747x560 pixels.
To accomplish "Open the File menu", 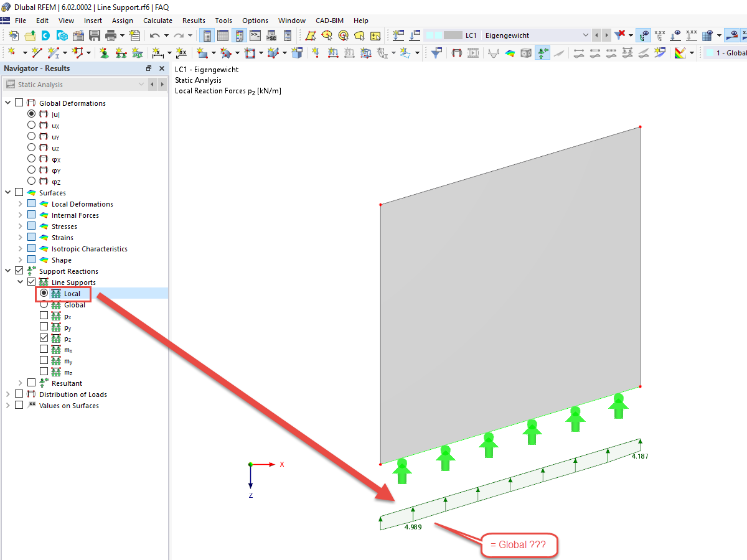I will point(20,21).
